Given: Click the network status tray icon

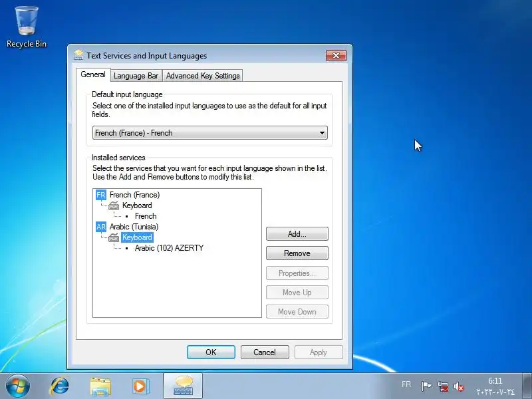Looking at the screenshot, I should (442, 386).
